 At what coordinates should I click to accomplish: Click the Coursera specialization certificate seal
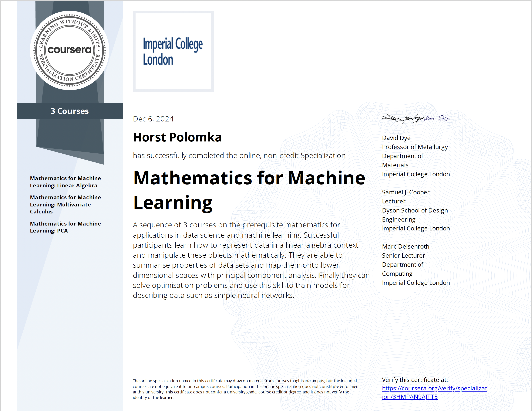(x=69, y=50)
